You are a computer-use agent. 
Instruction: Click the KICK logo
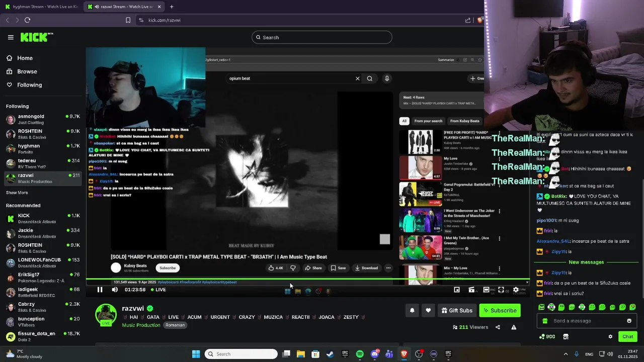coord(36,37)
